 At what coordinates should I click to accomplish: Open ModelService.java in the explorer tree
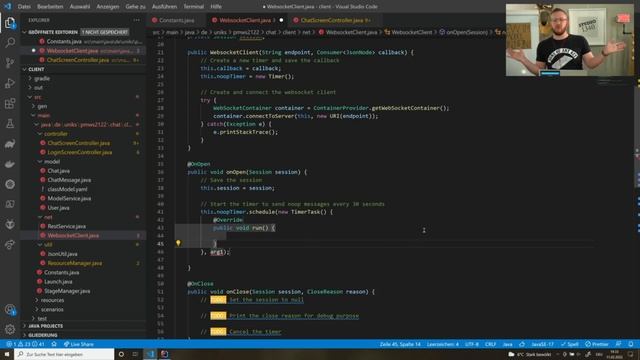point(69,198)
